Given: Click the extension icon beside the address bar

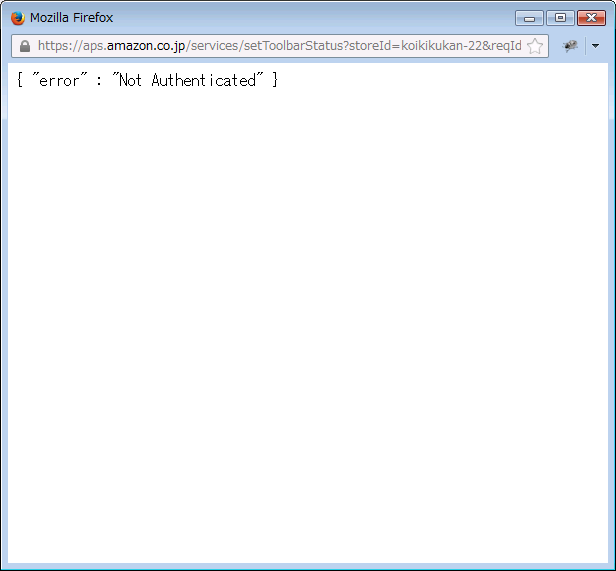Looking at the screenshot, I should 570,46.
